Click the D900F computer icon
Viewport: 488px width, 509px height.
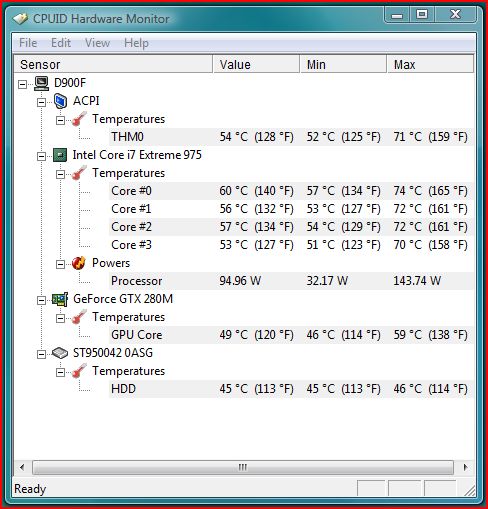point(42,83)
